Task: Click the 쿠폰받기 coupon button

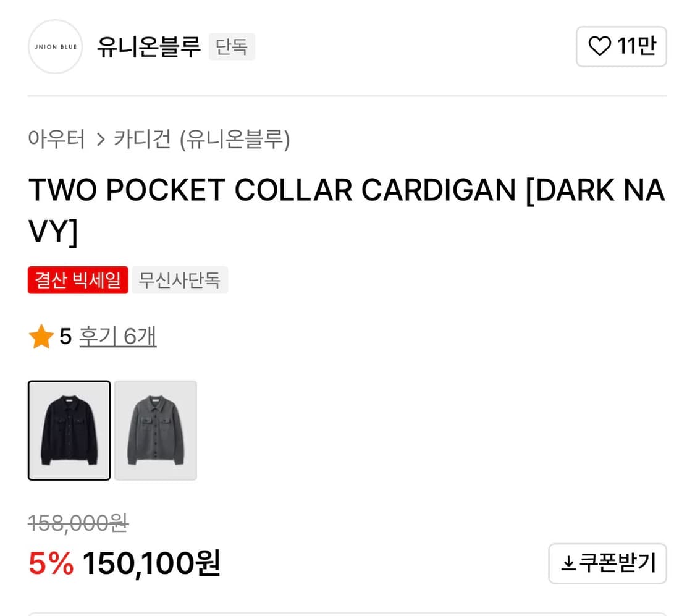Action: point(608,563)
